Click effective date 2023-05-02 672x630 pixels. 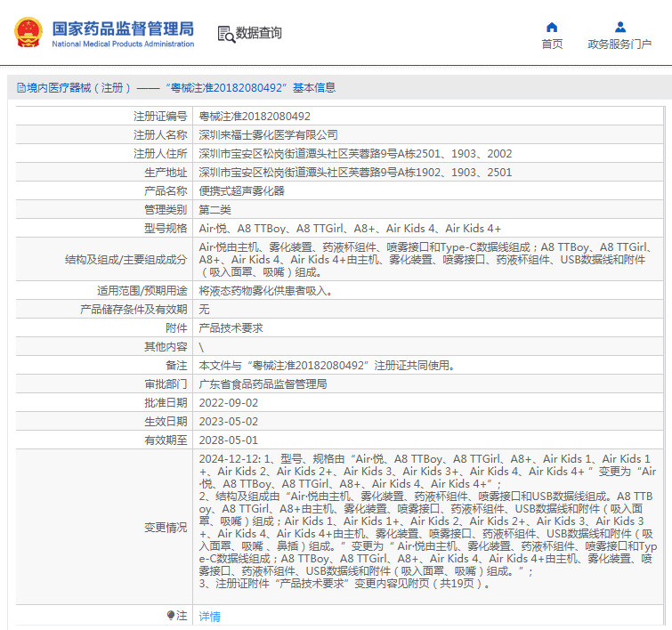tap(229, 422)
